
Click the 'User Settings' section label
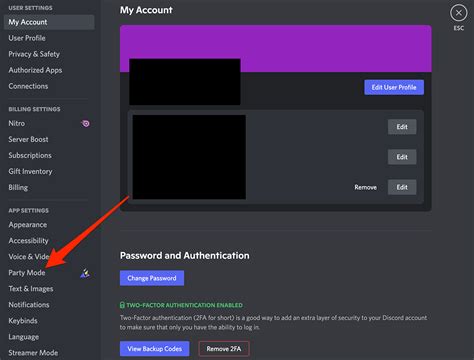pyautogui.click(x=30, y=8)
